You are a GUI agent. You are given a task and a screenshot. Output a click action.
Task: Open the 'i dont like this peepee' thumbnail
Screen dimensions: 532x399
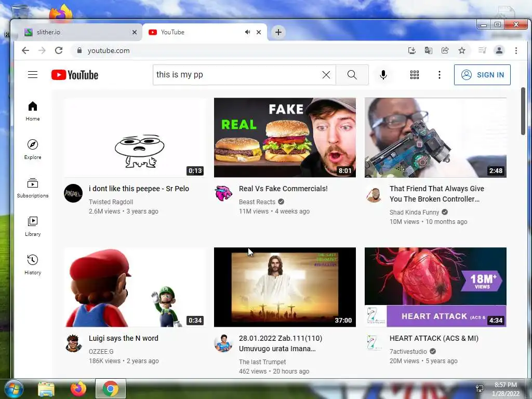pyautogui.click(x=135, y=137)
